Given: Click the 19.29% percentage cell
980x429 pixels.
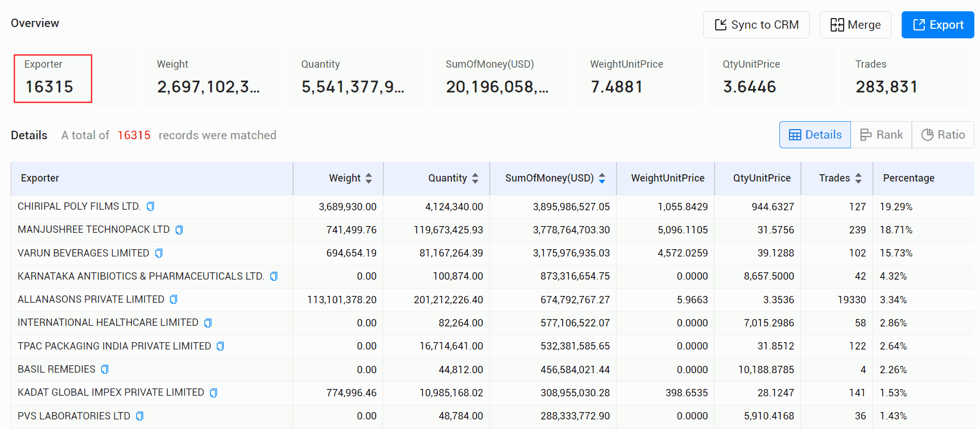Looking at the screenshot, I should (x=896, y=207).
